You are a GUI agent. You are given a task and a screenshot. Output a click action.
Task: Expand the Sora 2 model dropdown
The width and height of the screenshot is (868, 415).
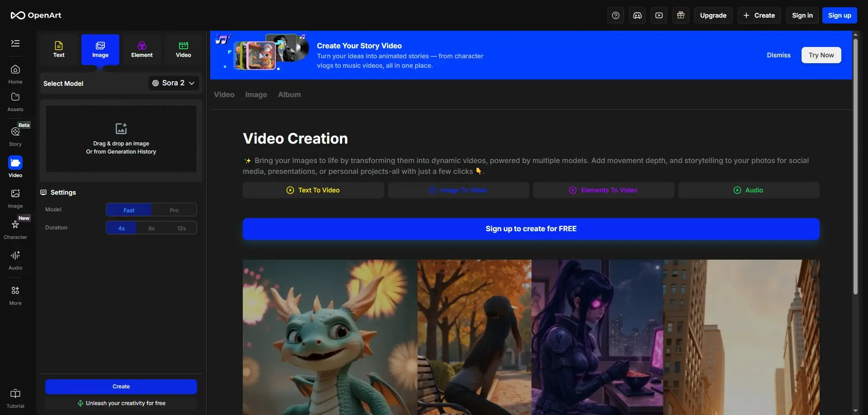click(x=174, y=83)
